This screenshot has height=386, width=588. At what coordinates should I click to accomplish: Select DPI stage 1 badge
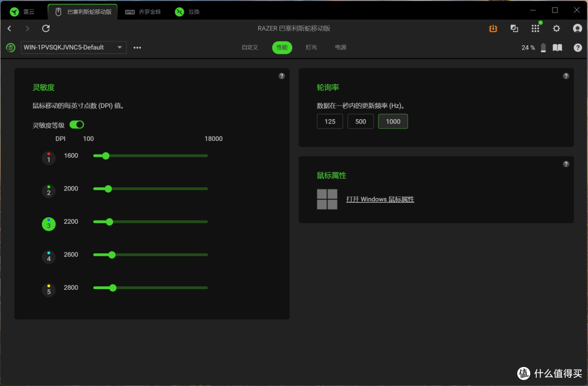(49, 158)
